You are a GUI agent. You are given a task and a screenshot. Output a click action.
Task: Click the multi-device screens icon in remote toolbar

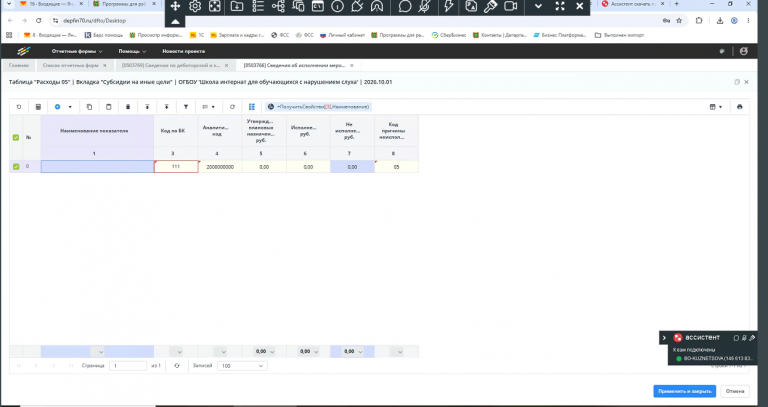[298, 6]
